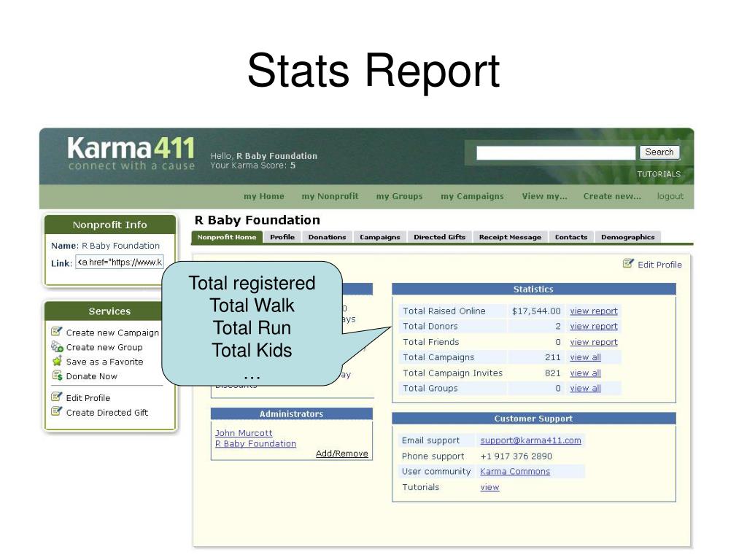The image size is (747, 560).
Task: View all Total Groups
Action: [586, 388]
